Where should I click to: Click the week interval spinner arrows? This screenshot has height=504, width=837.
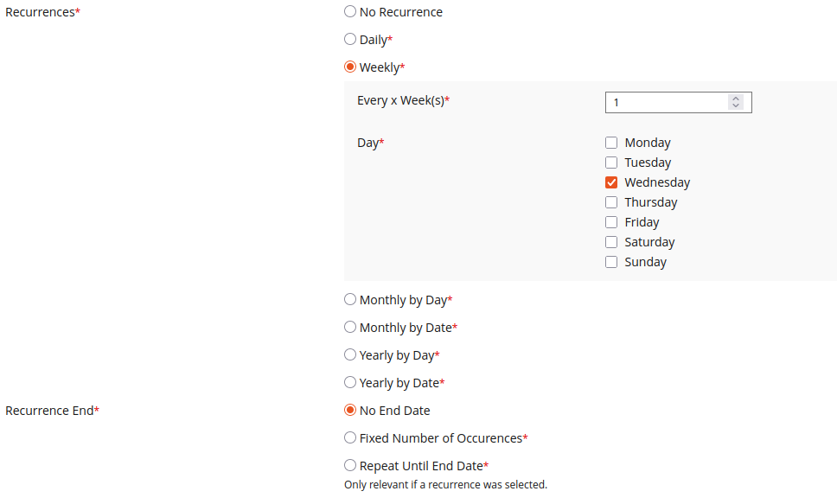pos(736,102)
